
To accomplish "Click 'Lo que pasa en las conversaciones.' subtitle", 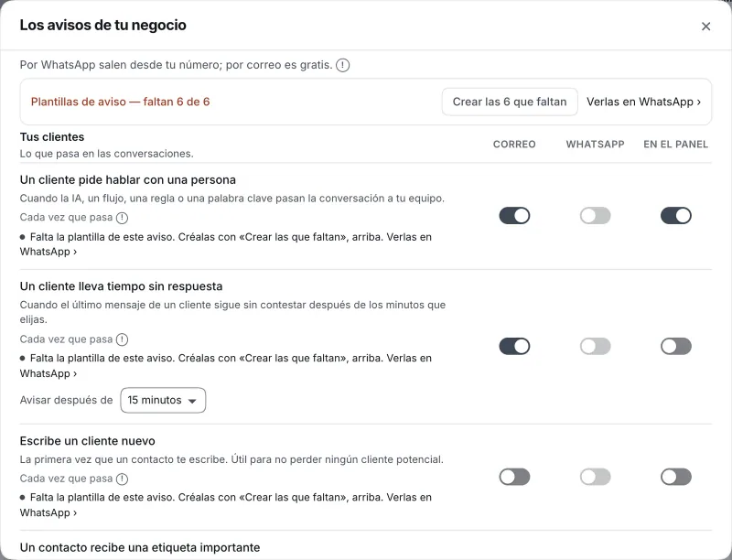I will pos(106,154).
